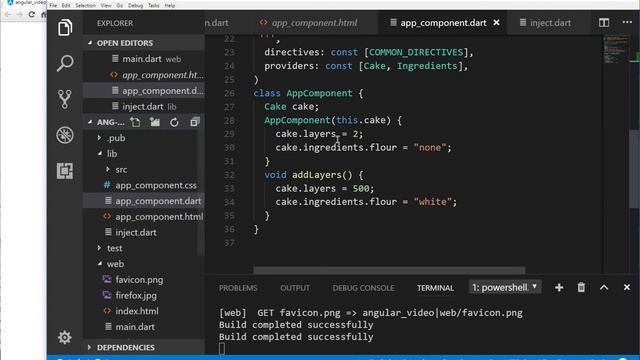
Task: Close the app_component.dart editor tab
Action: coord(496,23)
